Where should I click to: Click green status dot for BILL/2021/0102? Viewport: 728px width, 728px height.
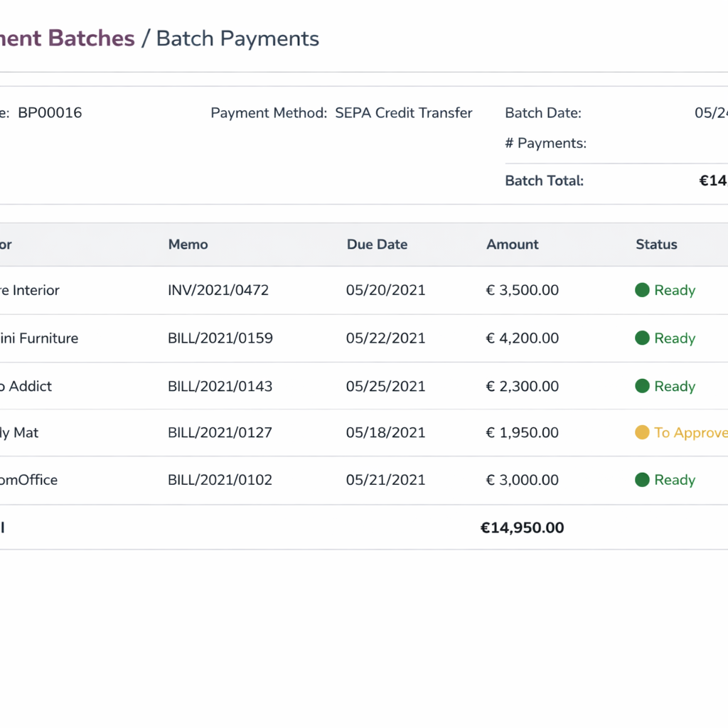642,480
